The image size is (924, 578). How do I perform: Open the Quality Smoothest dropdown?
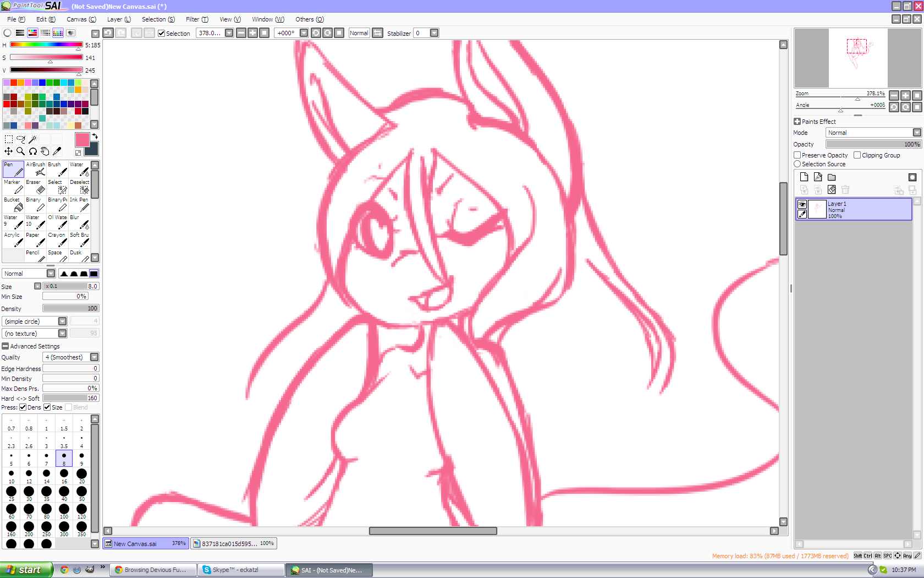click(94, 357)
